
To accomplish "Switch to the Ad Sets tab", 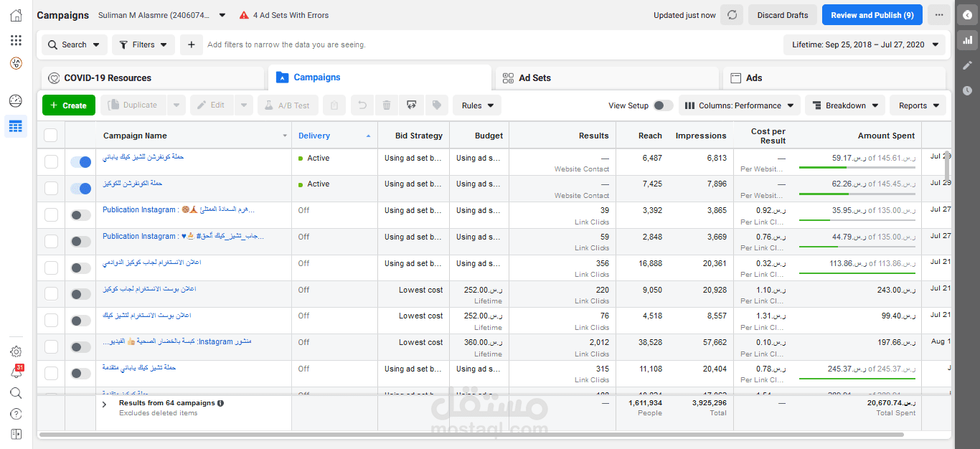I will click(x=607, y=78).
